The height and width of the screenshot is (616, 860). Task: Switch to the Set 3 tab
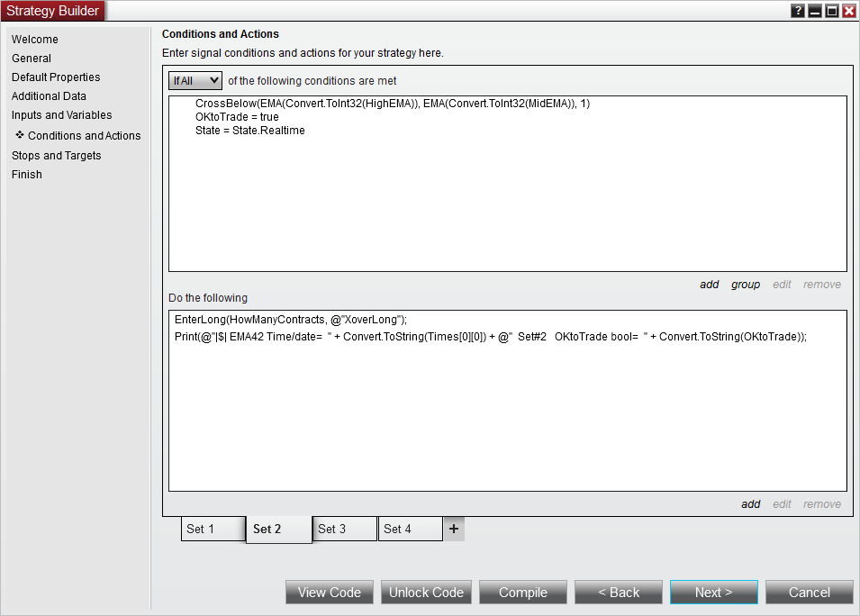[344, 529]
